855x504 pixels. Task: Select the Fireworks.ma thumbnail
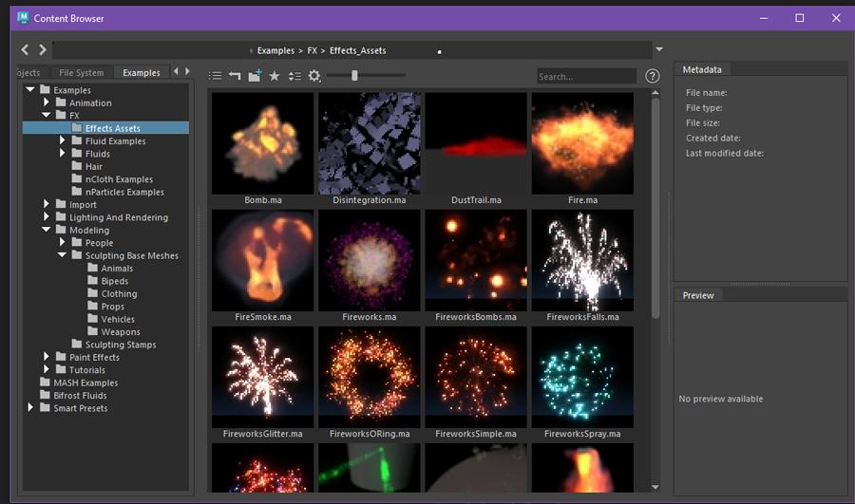pyautogui.click(x=370, y=260)
